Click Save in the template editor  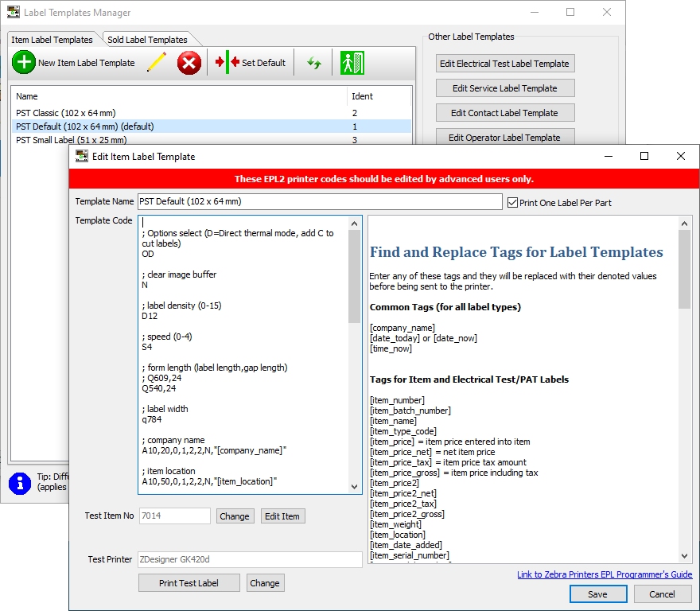pyautogui.click(x=597, y=594)
